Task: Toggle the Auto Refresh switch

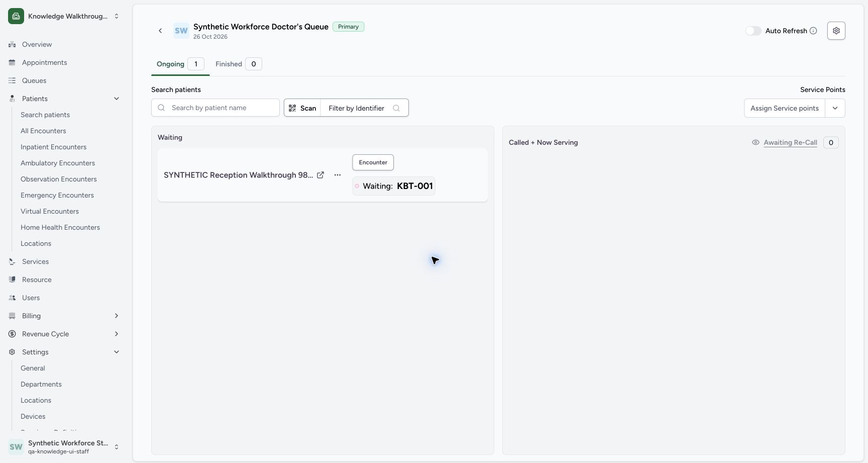Action: [753, 31]
